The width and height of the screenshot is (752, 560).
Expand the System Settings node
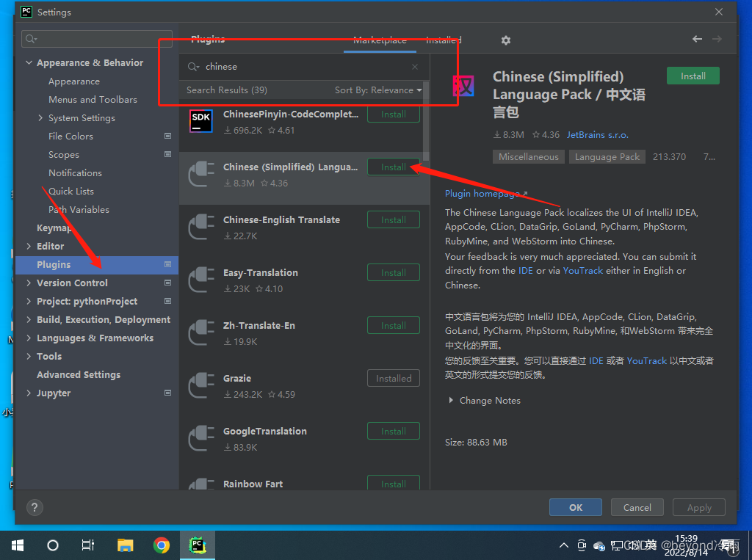coord(40,118)
